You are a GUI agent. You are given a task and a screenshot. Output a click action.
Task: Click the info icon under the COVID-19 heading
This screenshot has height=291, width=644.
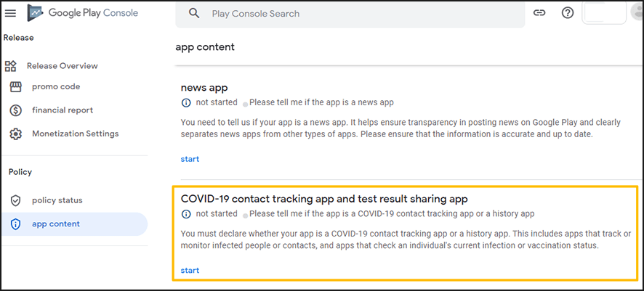pyautogui.click(x=185, y=214)
